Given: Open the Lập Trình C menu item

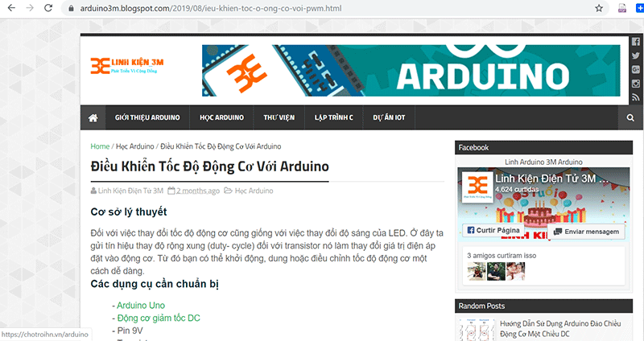Looking at the screenshot, I should tap(334, 117).
